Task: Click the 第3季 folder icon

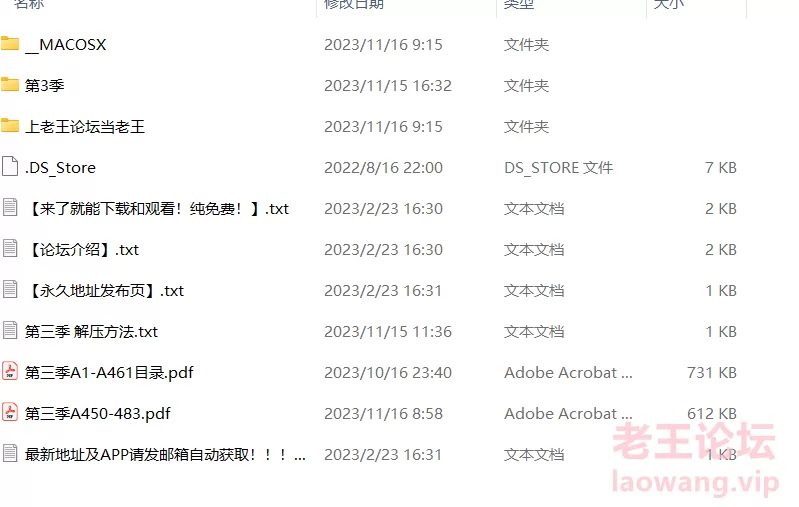Action: 10,85
